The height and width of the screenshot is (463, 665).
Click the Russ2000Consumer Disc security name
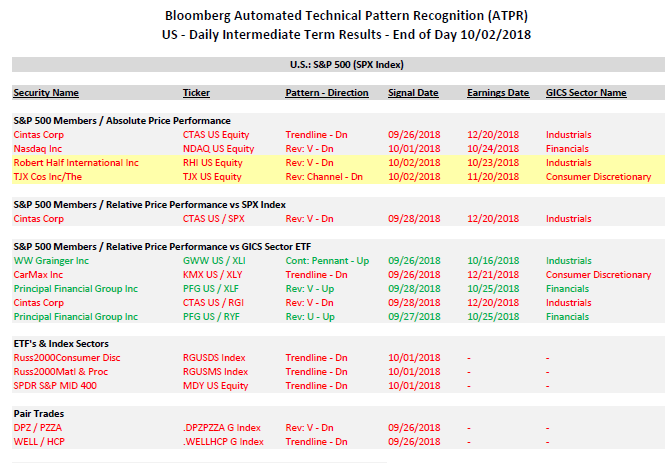point(67,358)
